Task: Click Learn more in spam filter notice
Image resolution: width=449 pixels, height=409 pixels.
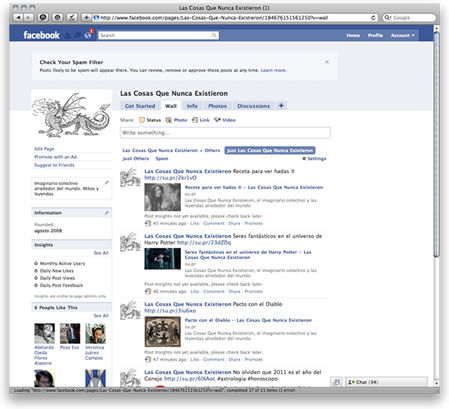Action: pyautogui.click(x=273, y=70)
